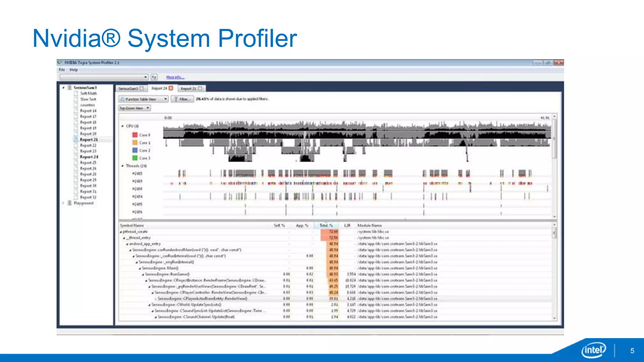Viewport: 644px width, 362px height.
Task: Switch to the Report 21 tab
Action: click(188, 89)
